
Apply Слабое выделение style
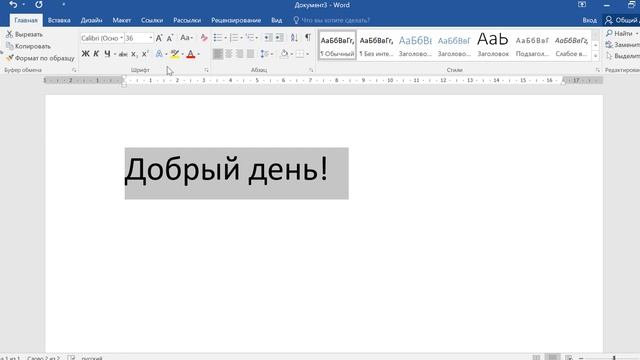(x=571, y=45)
